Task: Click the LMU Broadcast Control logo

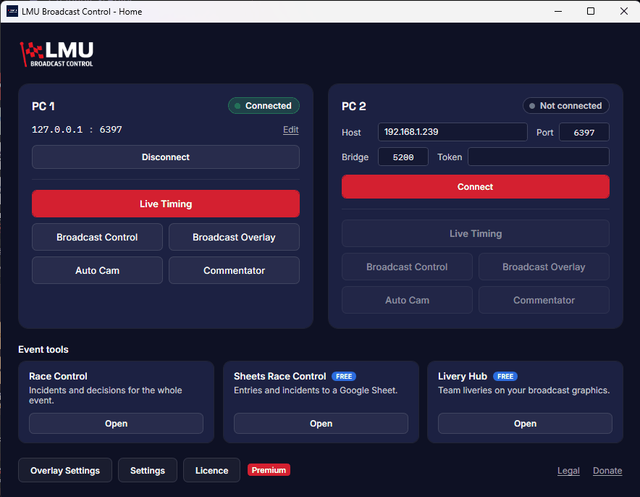Action: [57, 54]
